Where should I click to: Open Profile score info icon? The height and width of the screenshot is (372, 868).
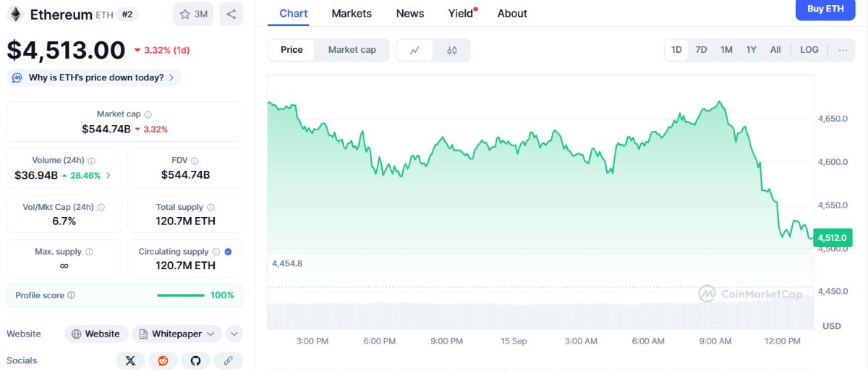point(72,295)
